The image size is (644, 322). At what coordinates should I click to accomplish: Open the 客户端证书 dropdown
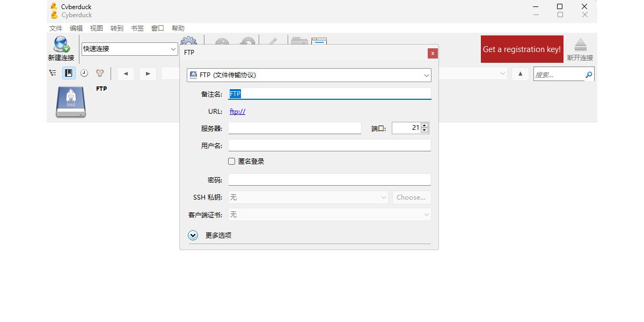pyautogui.click(x=330, y=215)
